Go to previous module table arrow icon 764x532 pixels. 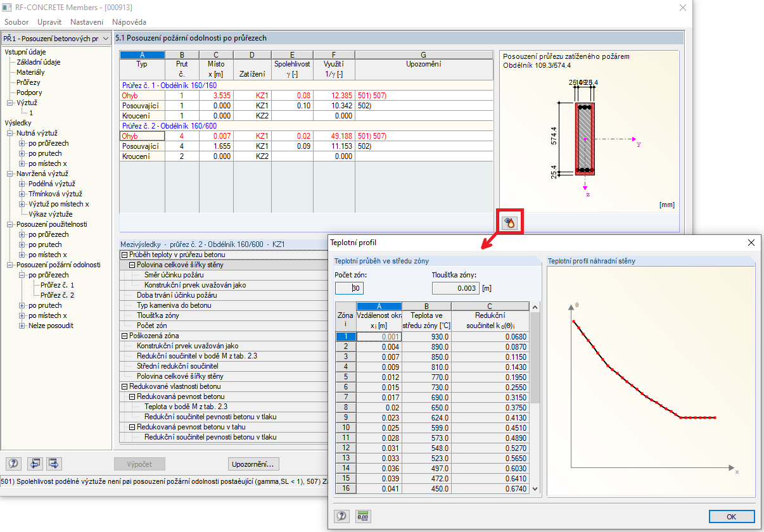point(35,464)
